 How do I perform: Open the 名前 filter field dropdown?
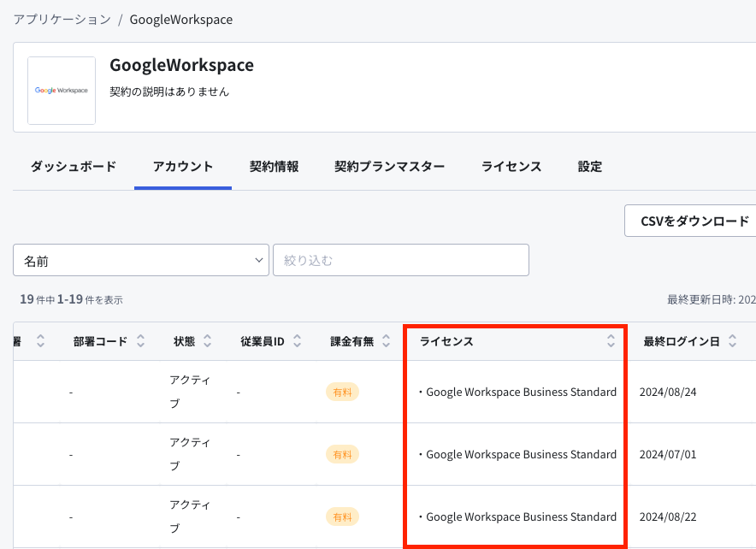click(x=141, y=260)
